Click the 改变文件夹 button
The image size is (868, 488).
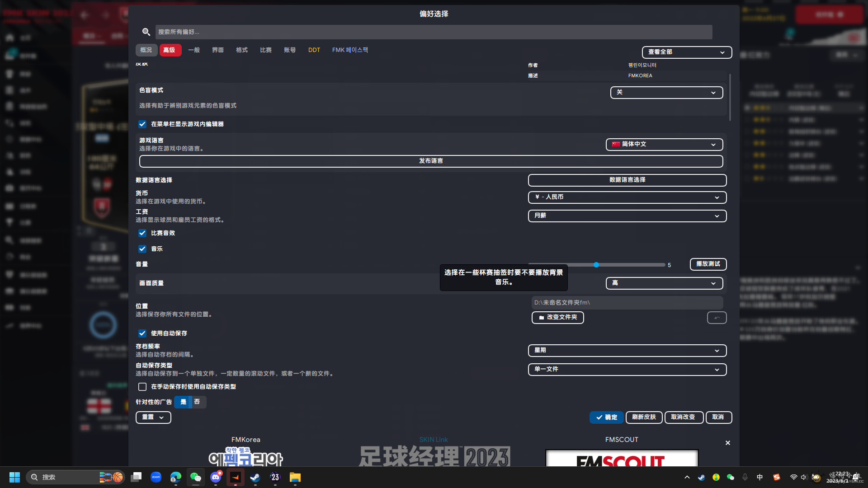coord(557,318)
